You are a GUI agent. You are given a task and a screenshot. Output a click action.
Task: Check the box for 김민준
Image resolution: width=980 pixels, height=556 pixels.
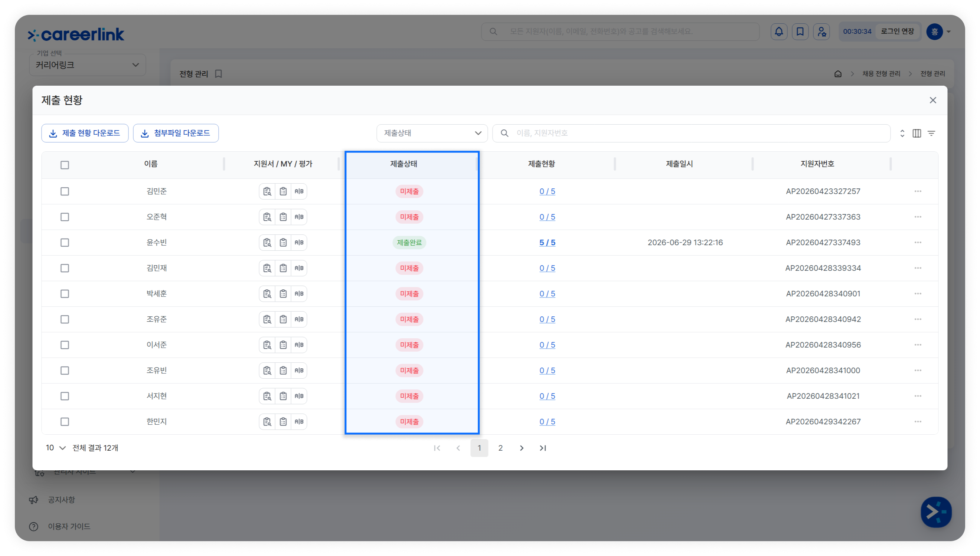click(x=65, y=191)
